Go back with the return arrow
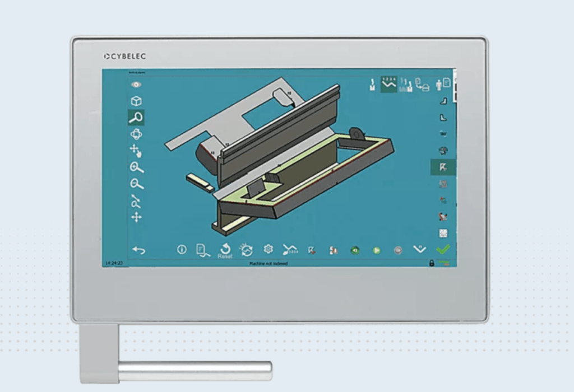The height and width of the screenshot is (392, 574). (x=138, y=250)
